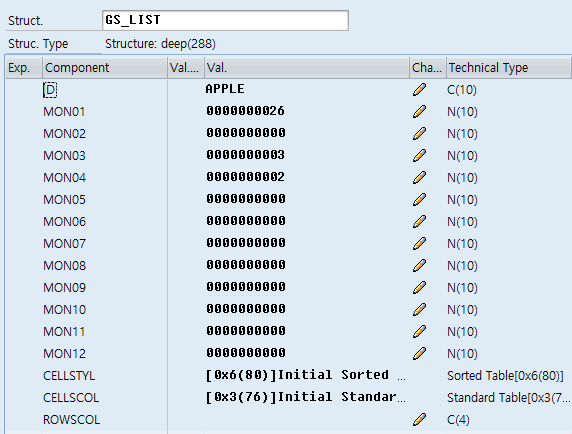This screenshot has height=434, width=572.
Task: Click the edit pencil in MON05 row
Action: 420,199
